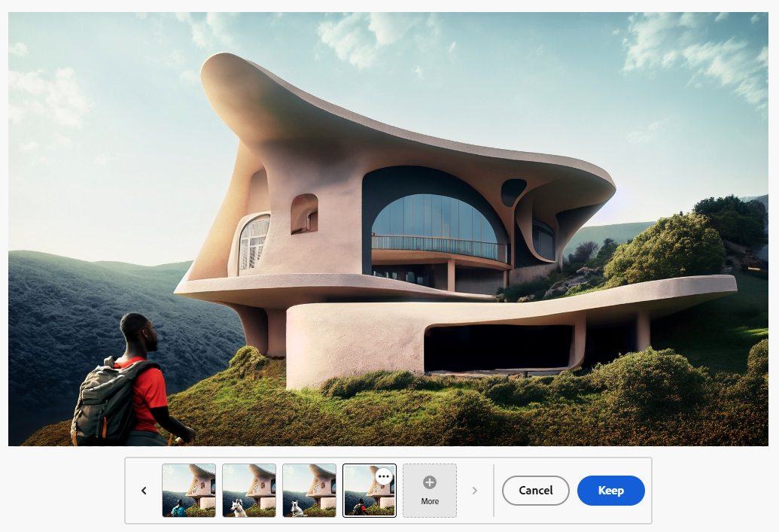The width and height of the screenshot is (779, 532).
Task: Cancel the generative fill preview
Action: (535, 491)
